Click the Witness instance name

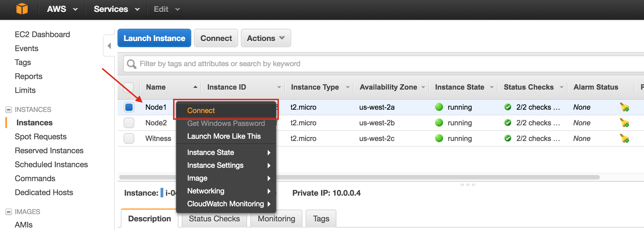tap(158, 138)
